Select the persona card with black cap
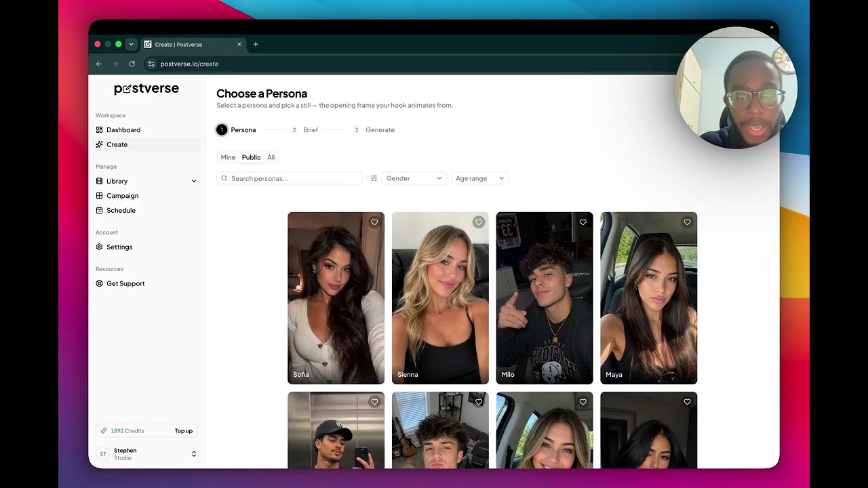The height and width of the screenshot is (488, 868). click(x=336, y=430)
